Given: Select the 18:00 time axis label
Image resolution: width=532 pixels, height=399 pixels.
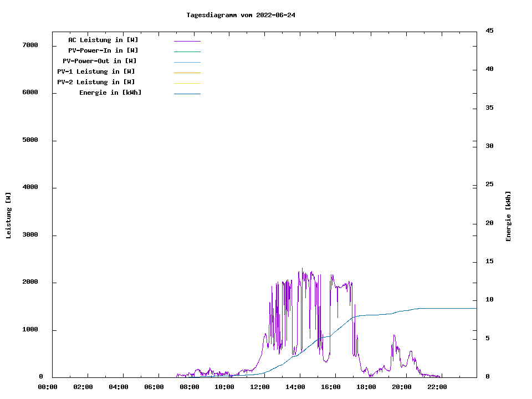Looking at the screenshot, I should click(366, 387).
